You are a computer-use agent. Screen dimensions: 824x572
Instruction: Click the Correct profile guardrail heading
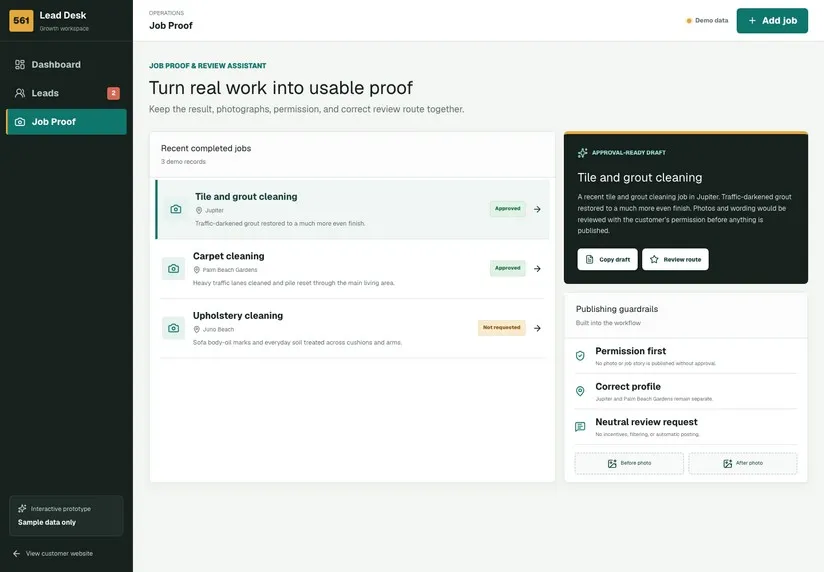[x=628, y=386]
